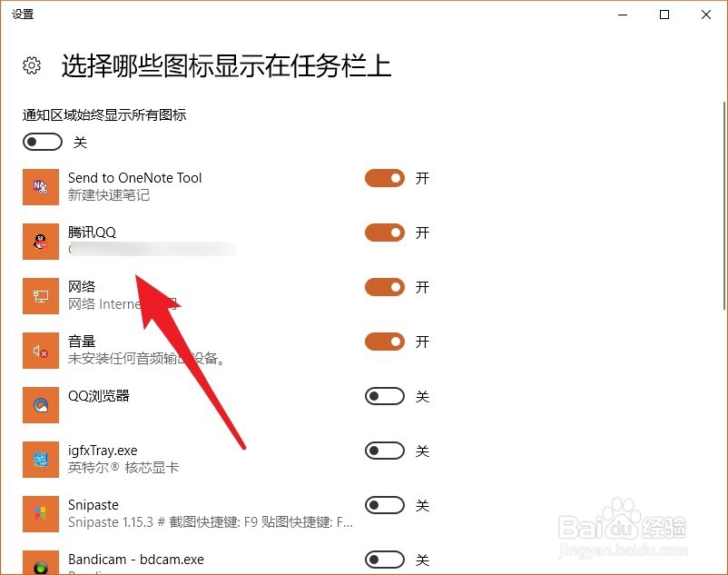Image resolution: width=728 pixels, height=575 pixels.
Task: Click the 'igfxTray.exe' label text
Action: (x=103, y=451)
